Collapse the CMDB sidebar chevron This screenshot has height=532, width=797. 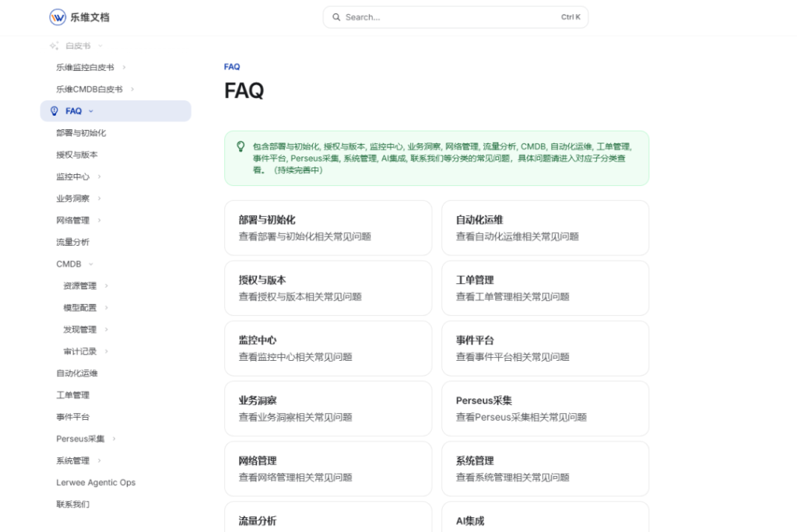(91, 264)
